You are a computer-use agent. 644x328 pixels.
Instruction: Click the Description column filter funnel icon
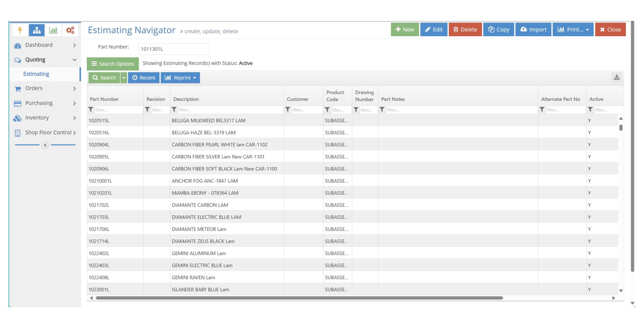[x=174, y=110]
